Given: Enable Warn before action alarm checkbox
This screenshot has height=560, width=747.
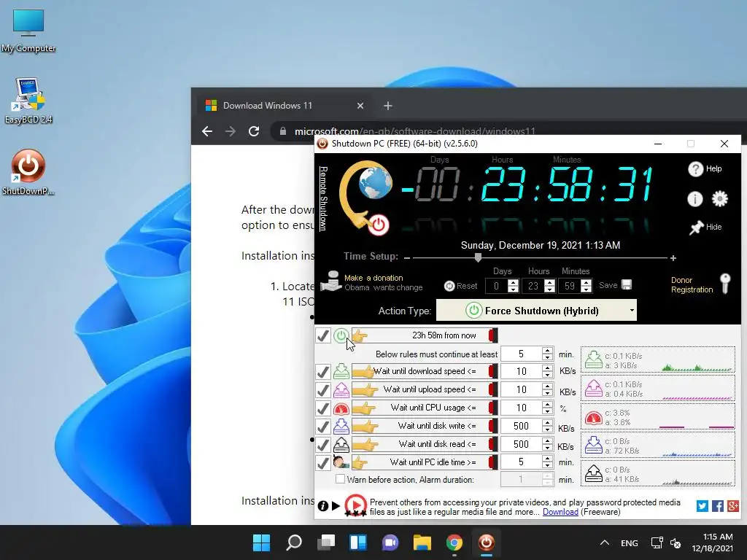Looking at the screenshot, I should click(340, 479).
